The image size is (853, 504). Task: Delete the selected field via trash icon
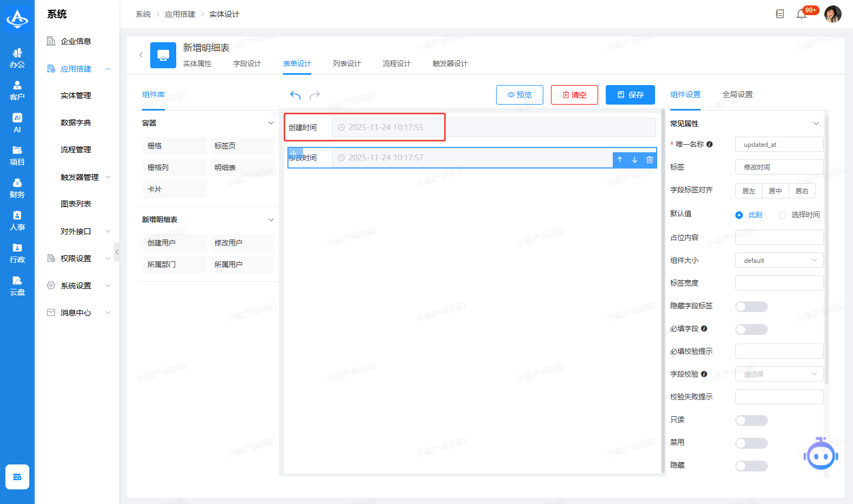[649, 160]
